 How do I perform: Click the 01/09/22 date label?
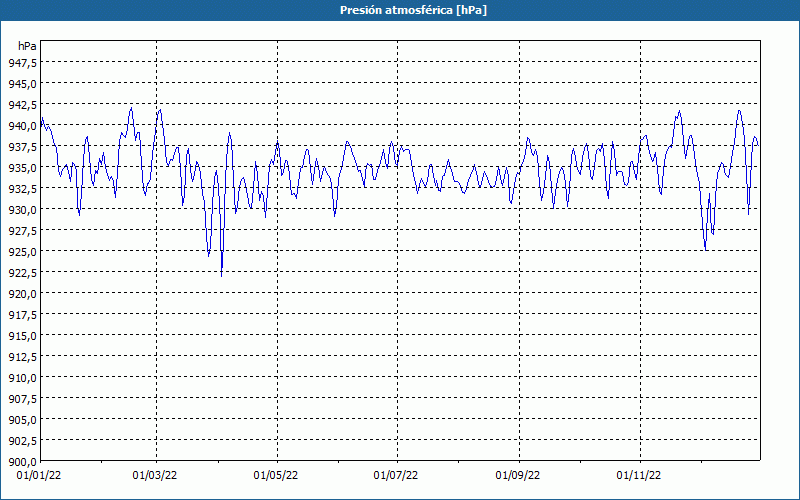[517, 476]
